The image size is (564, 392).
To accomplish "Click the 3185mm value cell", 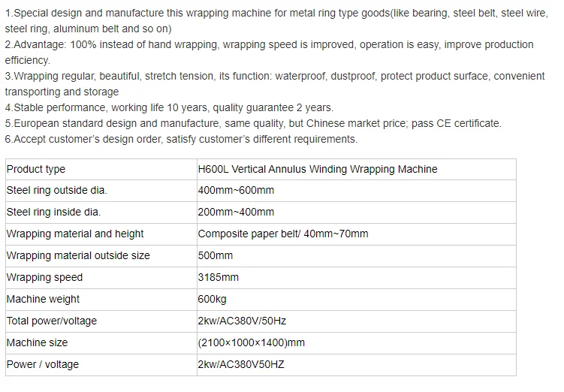I will (357, 278).
